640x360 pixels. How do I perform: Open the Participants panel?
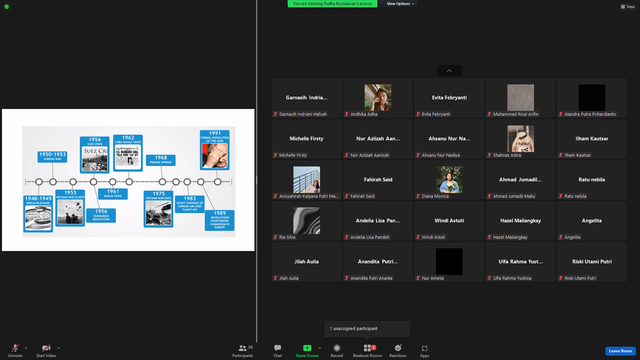point(243,350)
